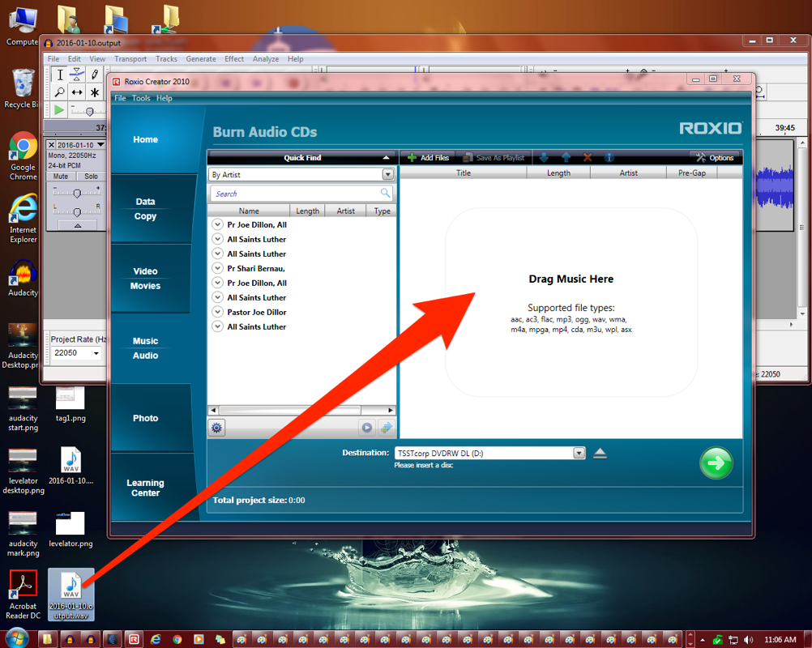812x648 pixels.
Task: Select Audacity's Selection (I-beam) tool
Action: click(x=59, y=75)
